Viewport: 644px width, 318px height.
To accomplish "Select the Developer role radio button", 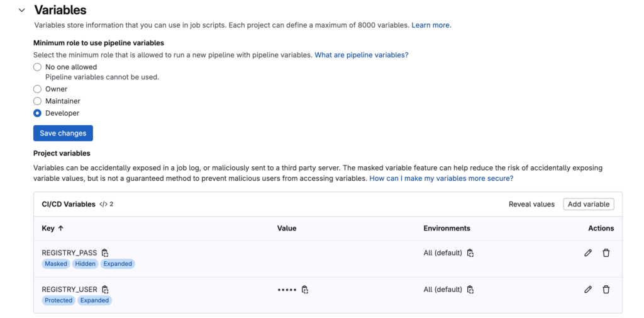I will coord(38,113).
